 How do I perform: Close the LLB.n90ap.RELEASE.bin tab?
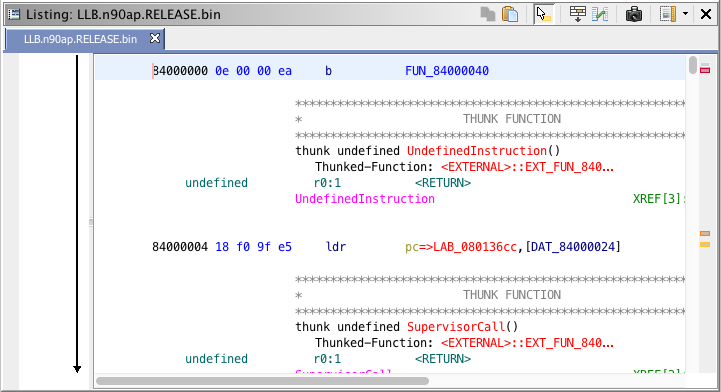click(x=155, y=39)
